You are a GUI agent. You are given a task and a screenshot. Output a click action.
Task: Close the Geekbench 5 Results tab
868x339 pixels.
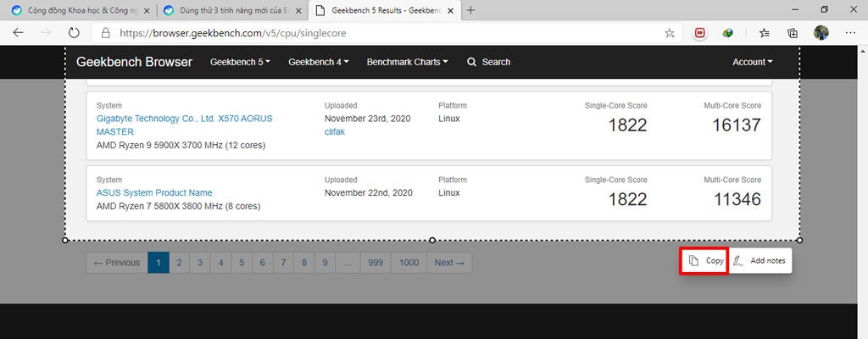point(450,10)
